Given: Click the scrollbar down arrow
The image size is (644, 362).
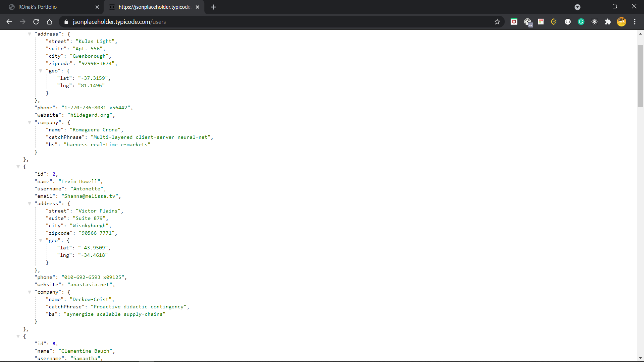Looking at the screenshot, I should point(640,358).
